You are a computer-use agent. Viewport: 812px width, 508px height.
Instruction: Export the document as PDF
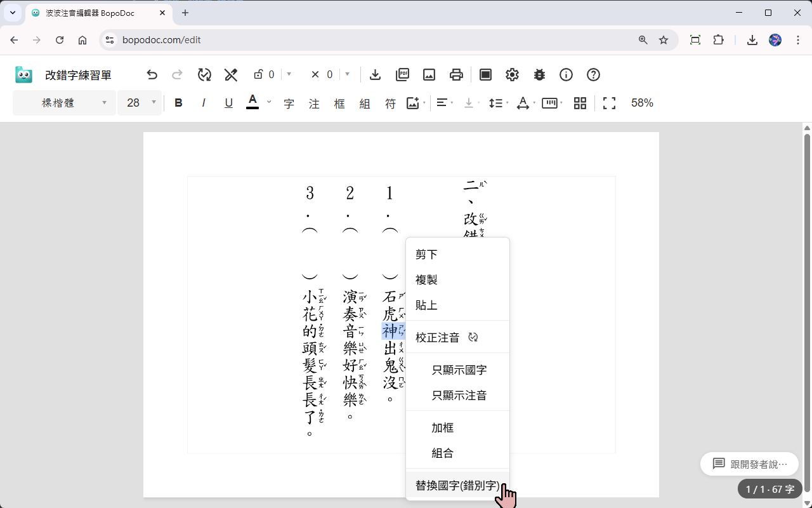point(402,74)
